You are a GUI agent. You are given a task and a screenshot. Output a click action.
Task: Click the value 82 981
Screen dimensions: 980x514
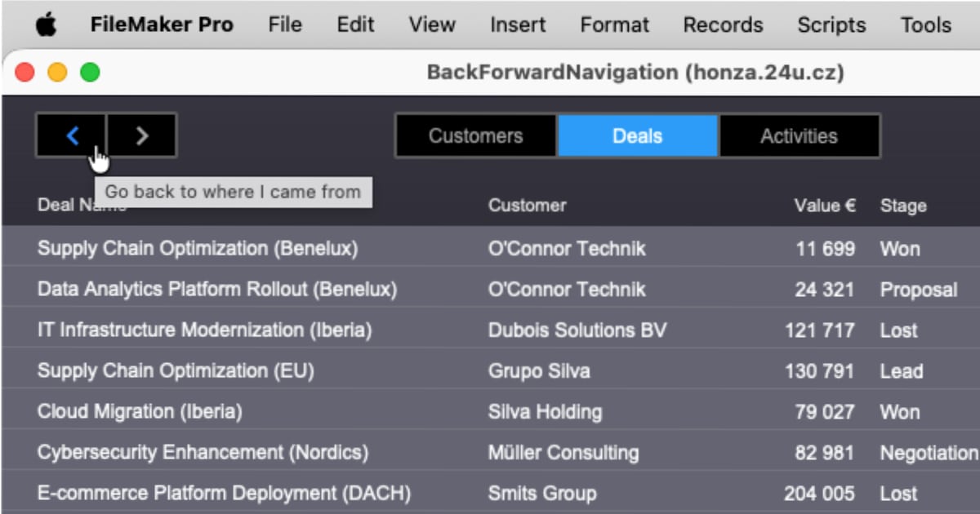[x=825, y=453]
